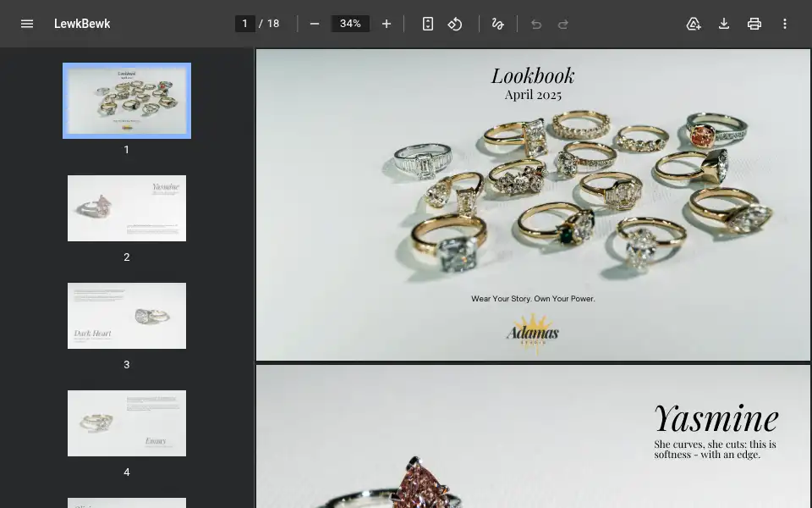812x508 pixels.
Task: Click the zoom in plus icon
Action: coord(387,24)
